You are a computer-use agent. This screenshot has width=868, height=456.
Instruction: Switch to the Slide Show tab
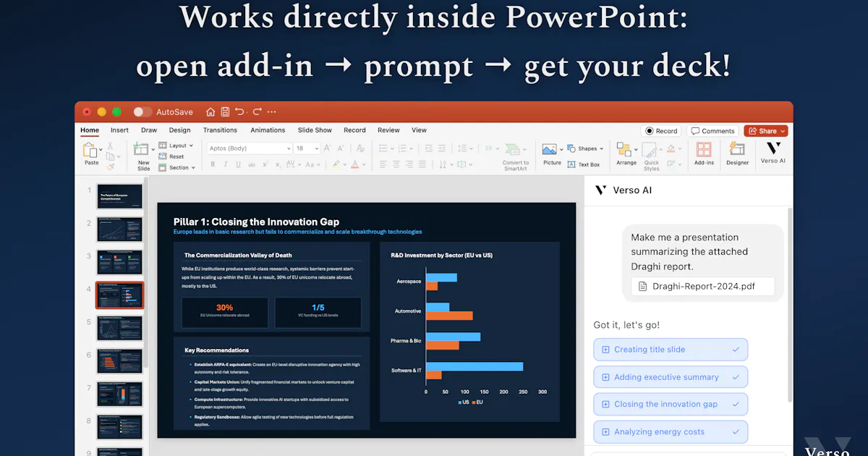(x=315, y=130)
